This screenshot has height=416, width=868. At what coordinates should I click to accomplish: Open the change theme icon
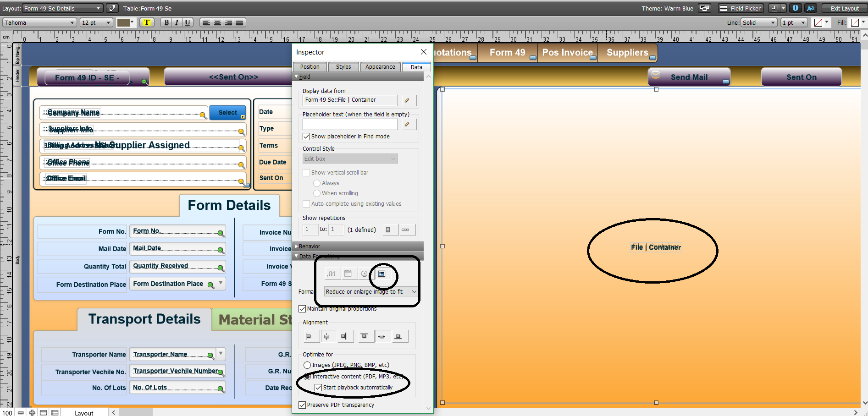[x=704, y=8]
